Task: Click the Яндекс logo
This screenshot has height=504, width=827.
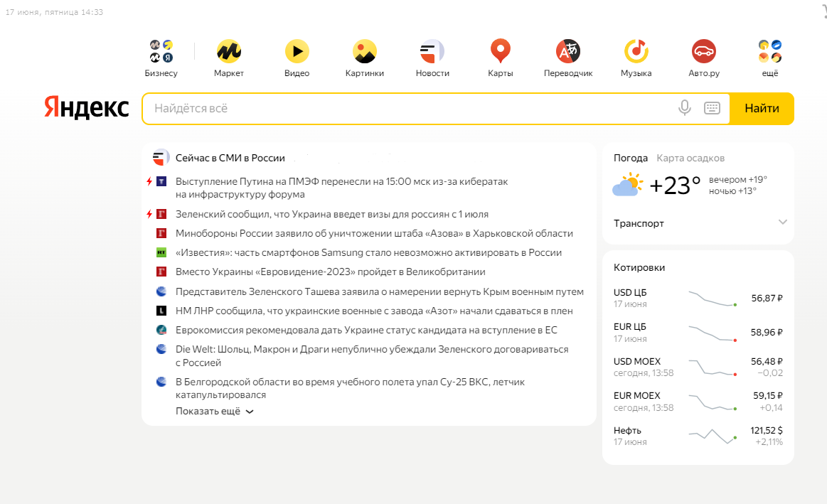Action: click(87, 107)
